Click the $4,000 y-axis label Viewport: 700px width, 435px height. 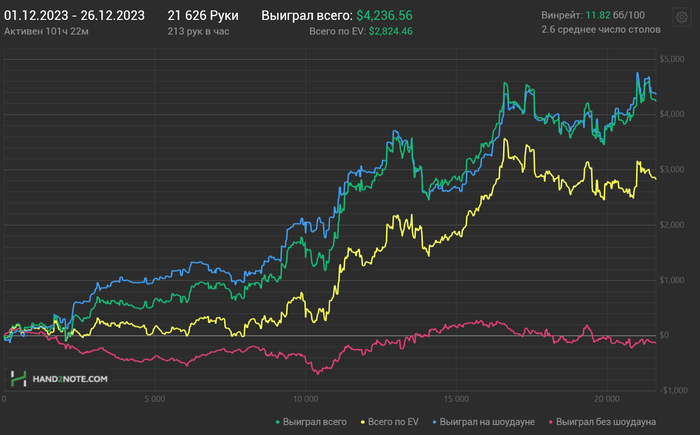click(672, 114)
